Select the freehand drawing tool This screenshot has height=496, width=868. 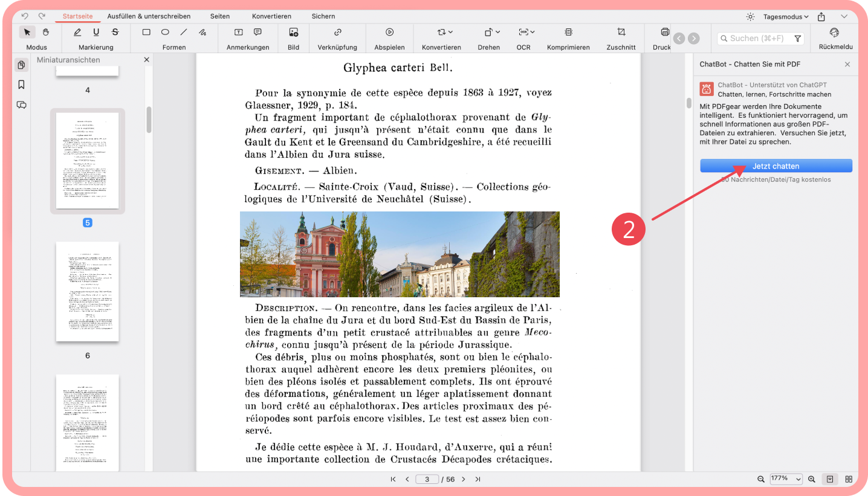tap(202, 32)
